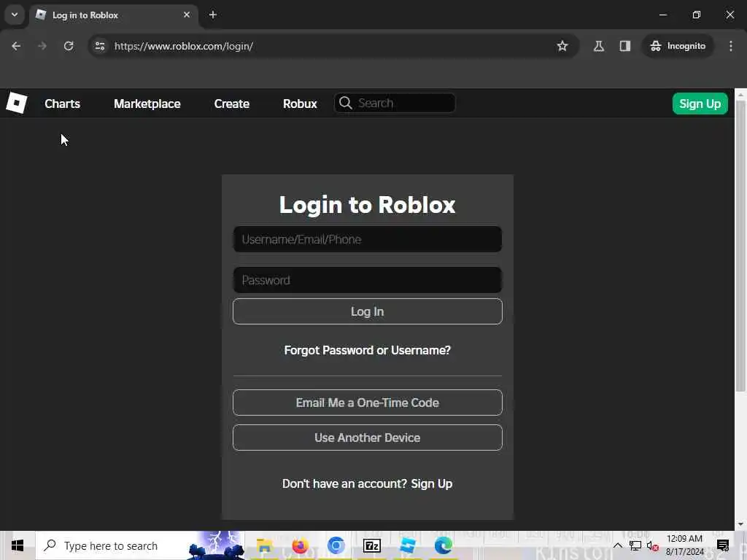Close the Log in to Roblox tab
The width and height of the screenshot is (747, 560).
187,15
